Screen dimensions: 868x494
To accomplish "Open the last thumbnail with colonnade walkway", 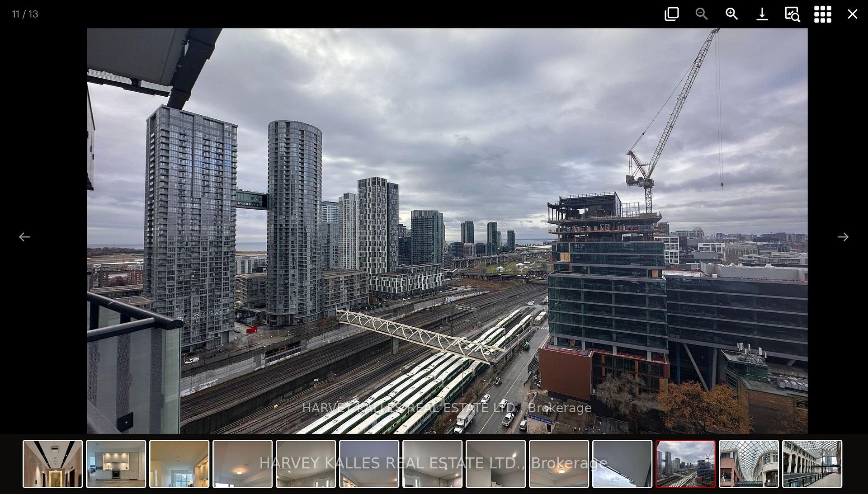I will (812, 464).
